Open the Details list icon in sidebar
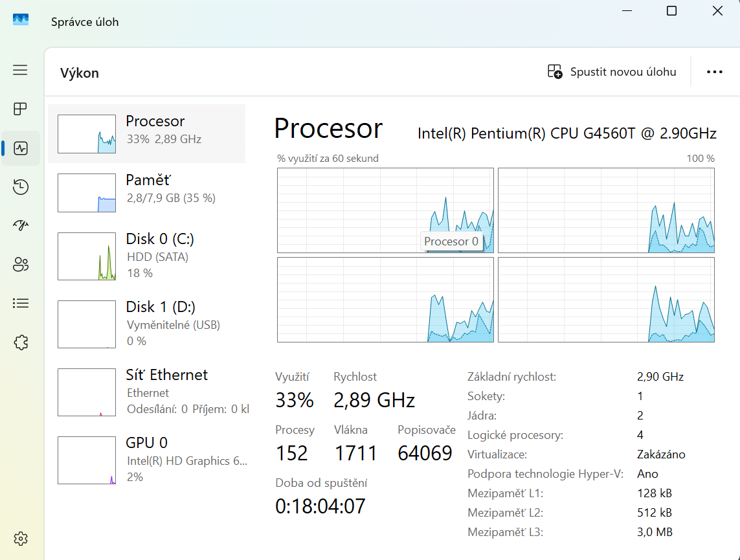The image size is (740, 560). click(x=20, y=303)
